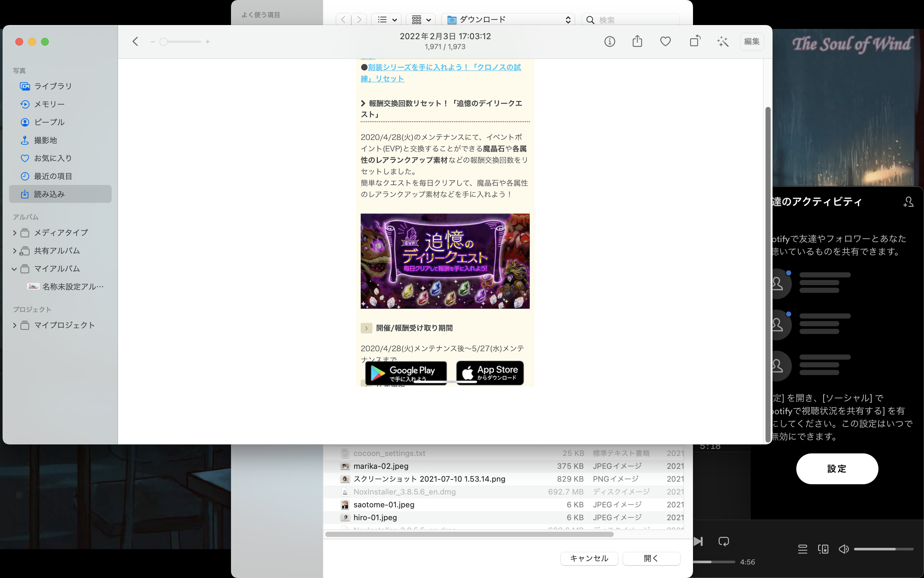Image resolution: width=924 pixels, height=578 pixels.
Task: Click Spotify 設定 button
Action: click(x=837, y=469)
